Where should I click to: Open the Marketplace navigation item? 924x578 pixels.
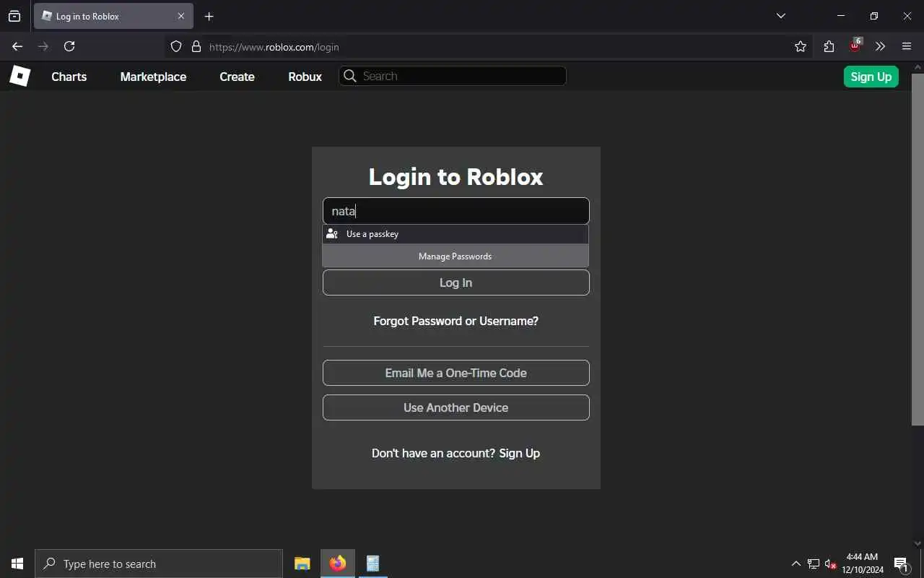153,77
